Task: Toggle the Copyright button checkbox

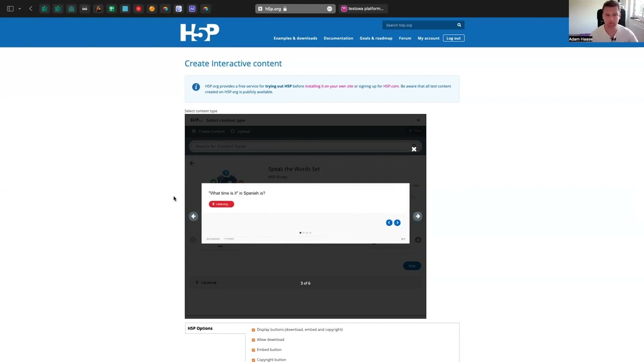Action: pyautogui.click(x=254, y=360)
